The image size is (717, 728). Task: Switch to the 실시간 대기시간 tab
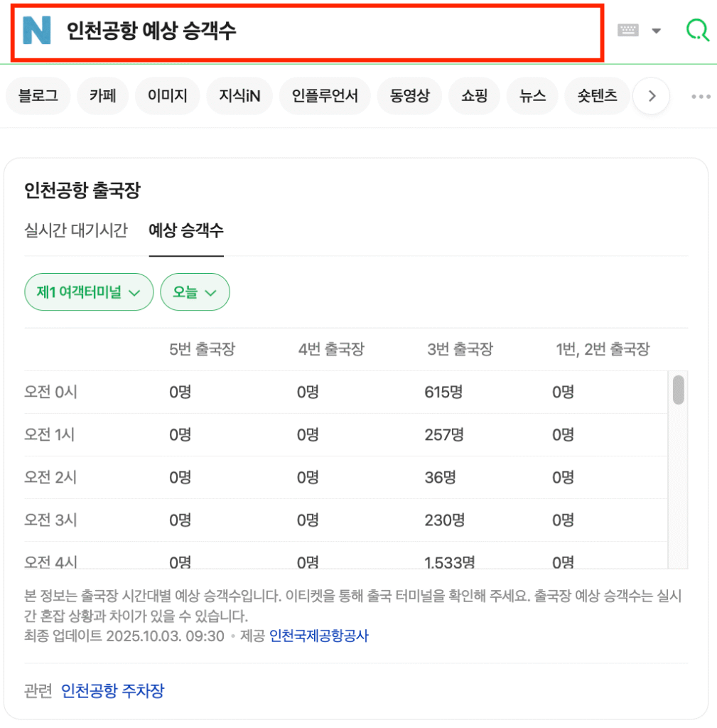point(76,230)
